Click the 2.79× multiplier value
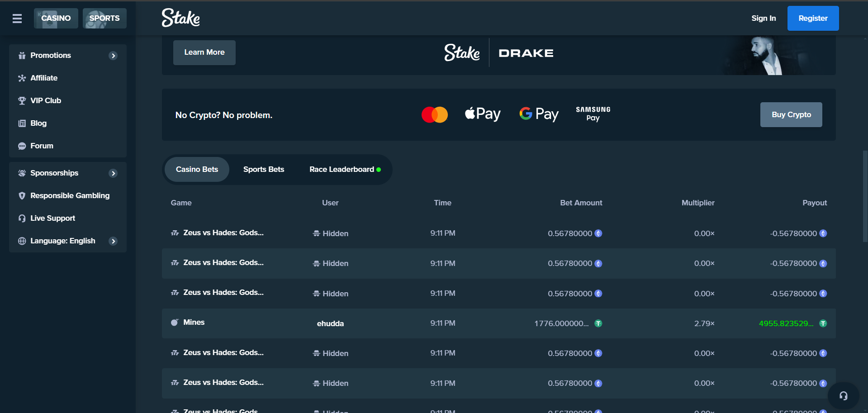The image size is (868, 413). tap(704, 324)
